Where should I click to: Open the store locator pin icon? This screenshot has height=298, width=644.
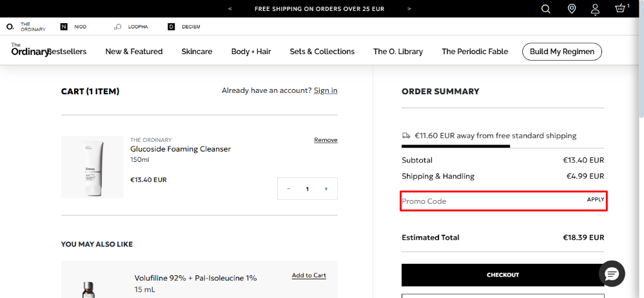point(571,8)
